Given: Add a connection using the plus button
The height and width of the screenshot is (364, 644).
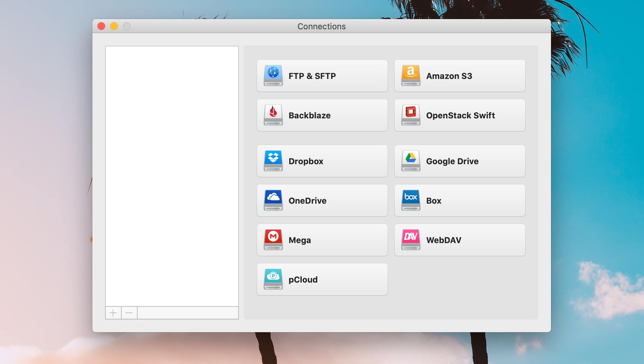Looking at the screenshot, I should pos(113,313).
